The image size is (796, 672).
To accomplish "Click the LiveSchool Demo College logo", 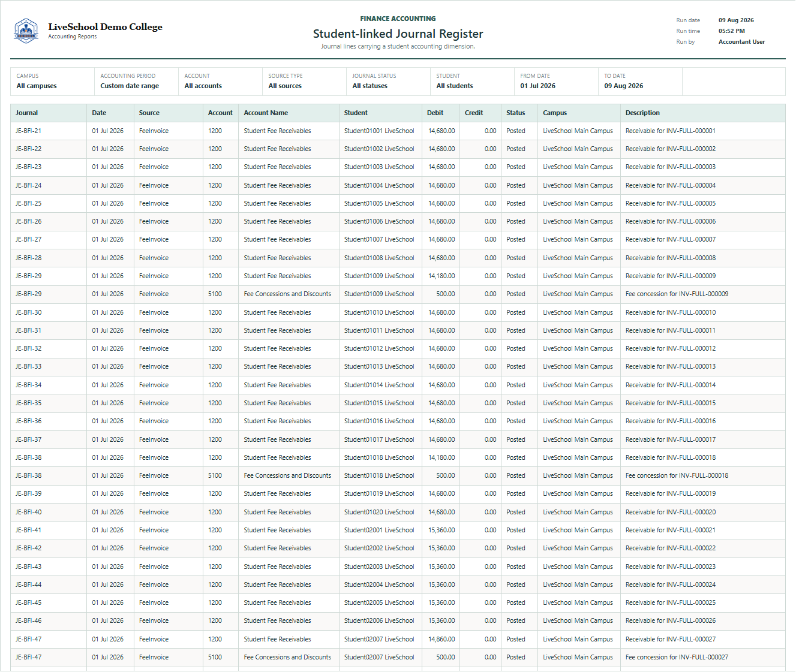I will pos(26,31).
